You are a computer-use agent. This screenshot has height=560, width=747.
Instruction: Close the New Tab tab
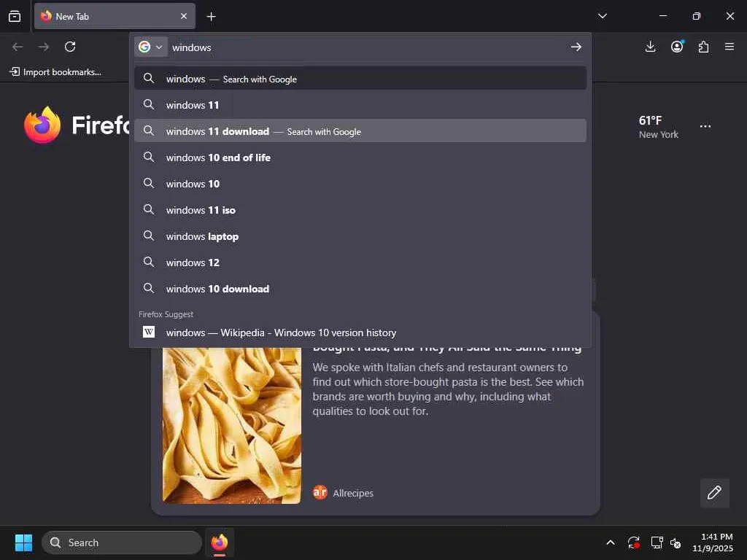pyautogui.click(x=183, y=16)
